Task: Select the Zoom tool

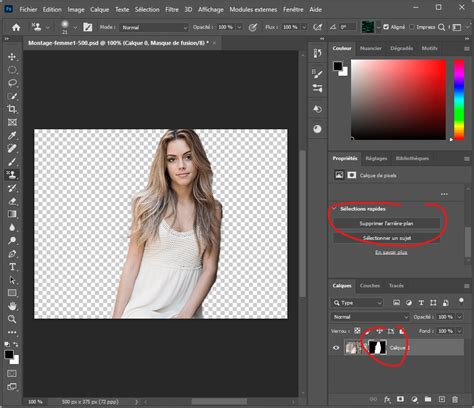Action: click(x=12, y=319)
